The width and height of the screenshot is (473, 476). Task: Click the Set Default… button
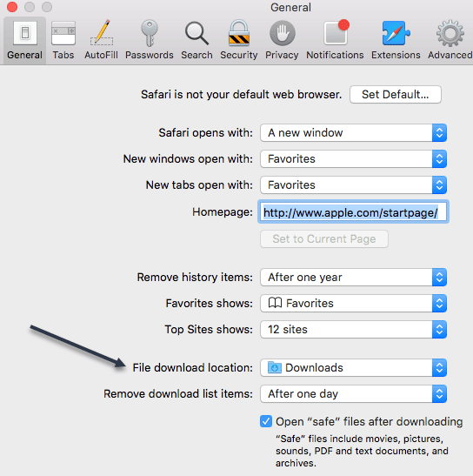coord(396,94)
